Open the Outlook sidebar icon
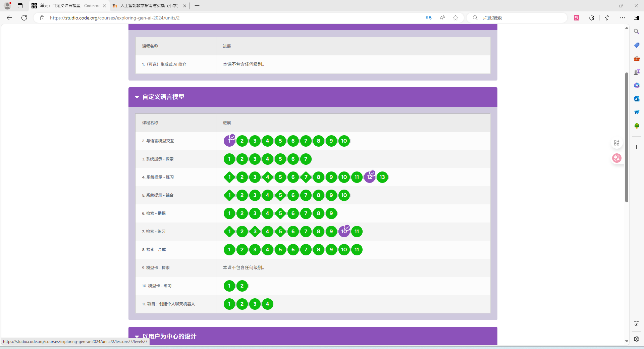This screenshot has height=349, width=644. (x=636, y=99)
